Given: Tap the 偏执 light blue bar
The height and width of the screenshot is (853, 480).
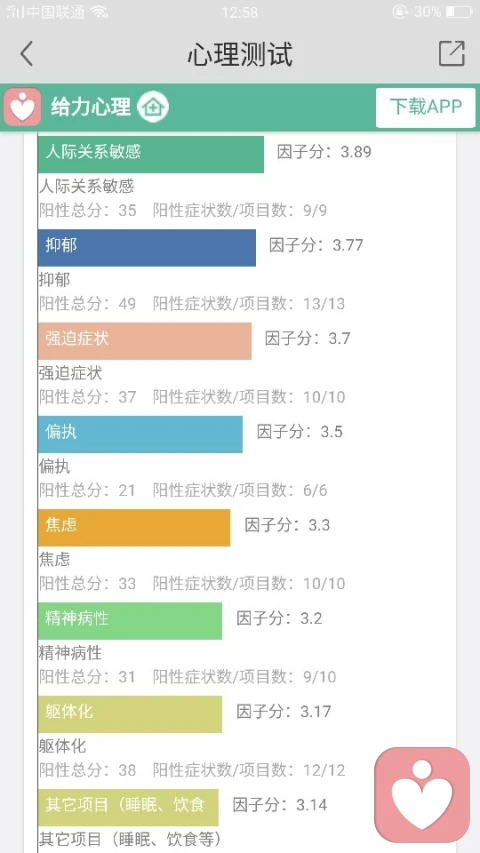Looking at the screenshot, I should tap(140, 434).
